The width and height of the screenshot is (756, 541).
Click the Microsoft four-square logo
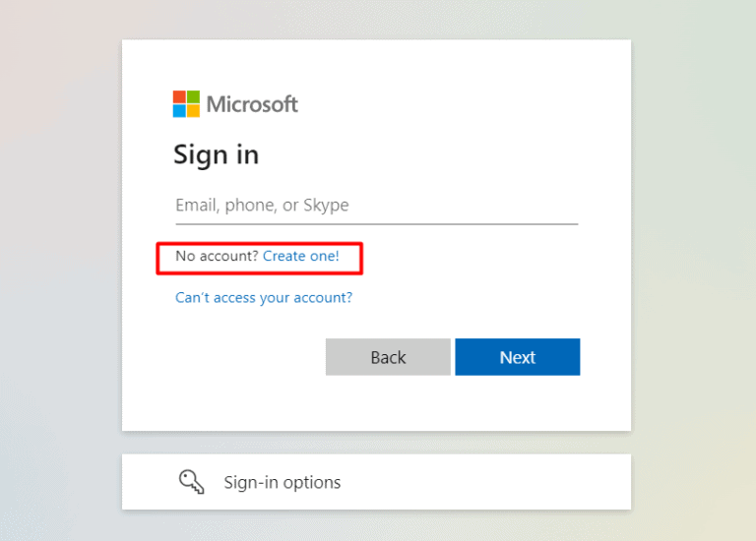[186, 103]
